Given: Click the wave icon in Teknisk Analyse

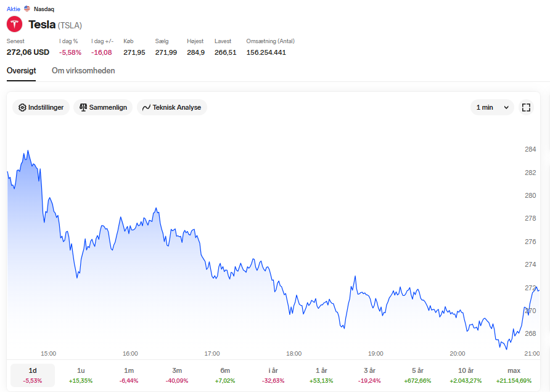Looking at the screenshot, I should (146, 108).
